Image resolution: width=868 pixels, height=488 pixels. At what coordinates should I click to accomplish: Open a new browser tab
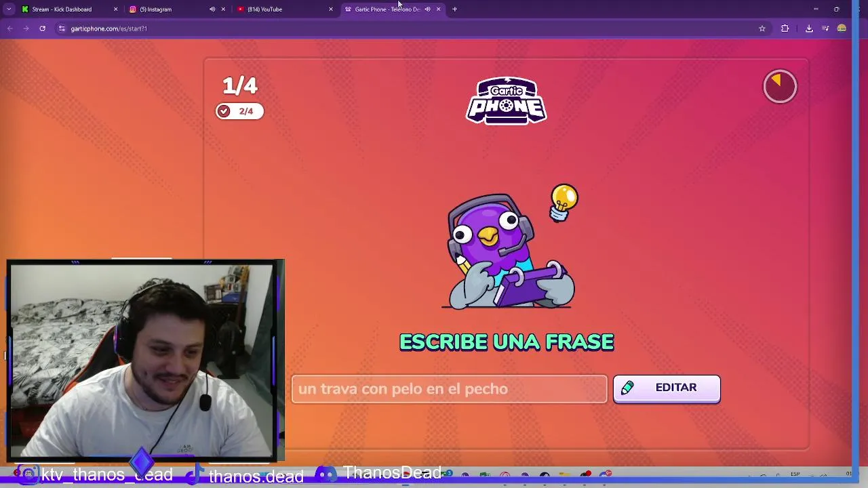coord(454,9)
